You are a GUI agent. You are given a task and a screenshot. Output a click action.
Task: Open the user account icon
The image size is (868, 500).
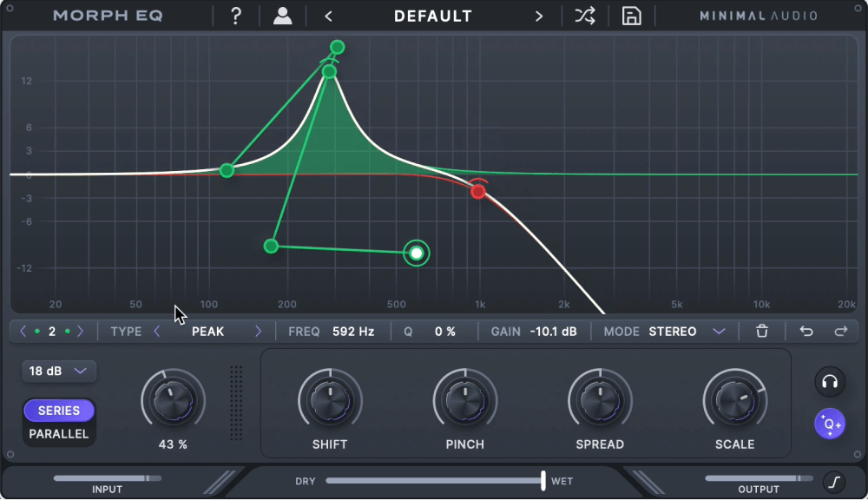tap(282, 16)
